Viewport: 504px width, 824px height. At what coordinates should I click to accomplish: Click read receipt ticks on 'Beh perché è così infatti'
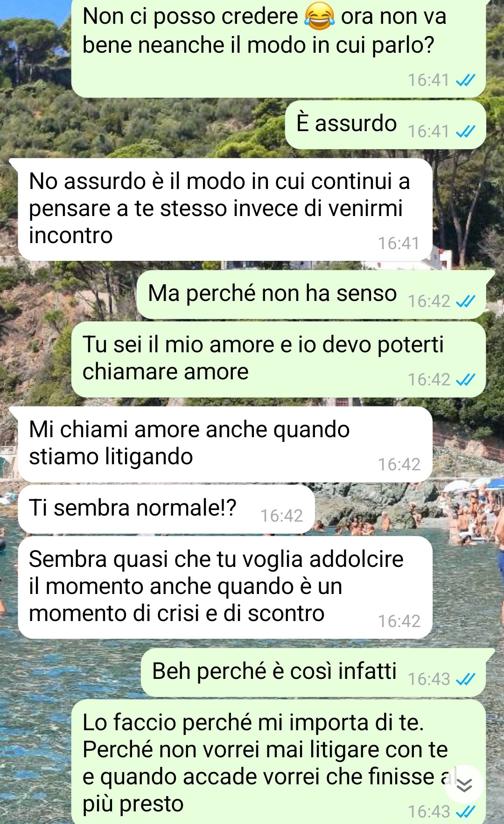point(465,679)
